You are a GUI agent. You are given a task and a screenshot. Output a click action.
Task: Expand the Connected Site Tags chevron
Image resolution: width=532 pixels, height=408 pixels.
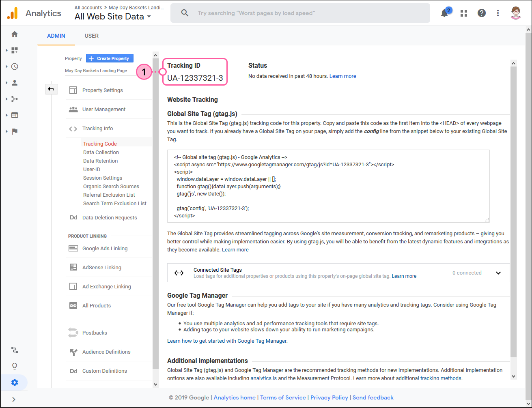tap(498, 273)
